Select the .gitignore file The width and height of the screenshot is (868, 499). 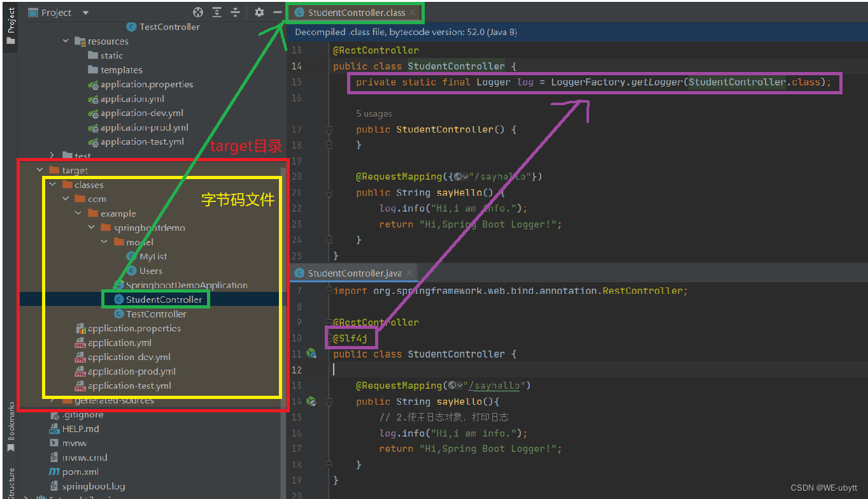(76, 414)
